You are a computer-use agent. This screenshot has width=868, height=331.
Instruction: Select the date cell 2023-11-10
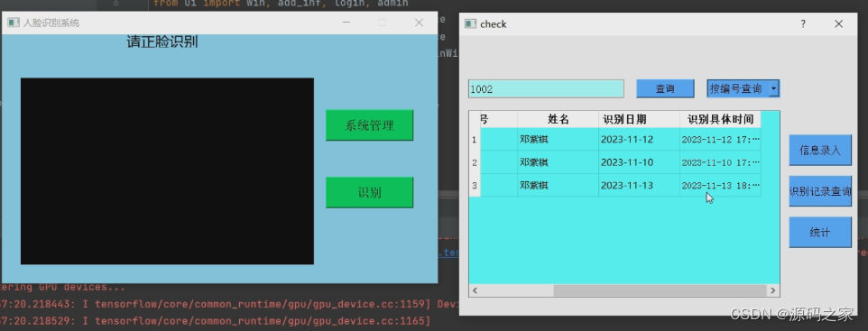pyautogui.click(x=640, y=162)
